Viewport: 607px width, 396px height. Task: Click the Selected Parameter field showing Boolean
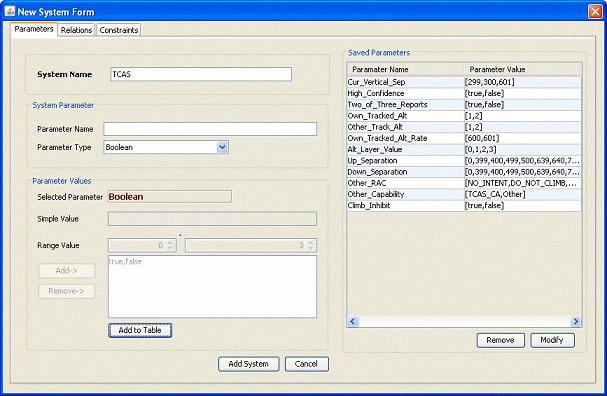170,197
